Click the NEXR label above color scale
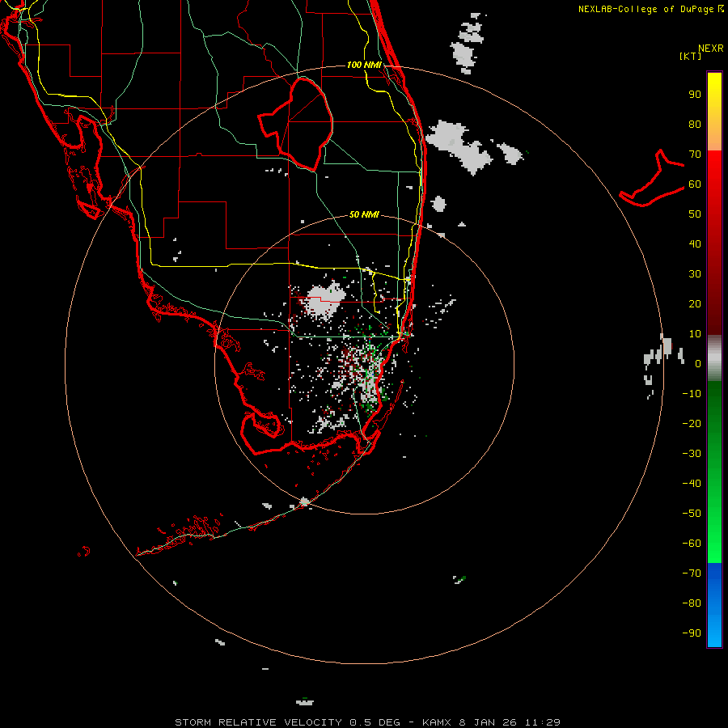Screen dimensions: 728x728 [711, 49]
